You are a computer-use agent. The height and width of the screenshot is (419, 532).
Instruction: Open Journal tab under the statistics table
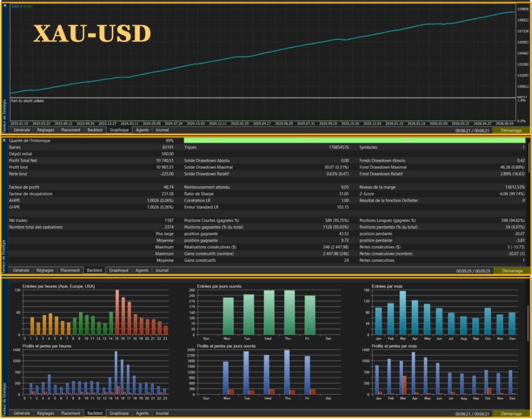[x=162, y=270]
